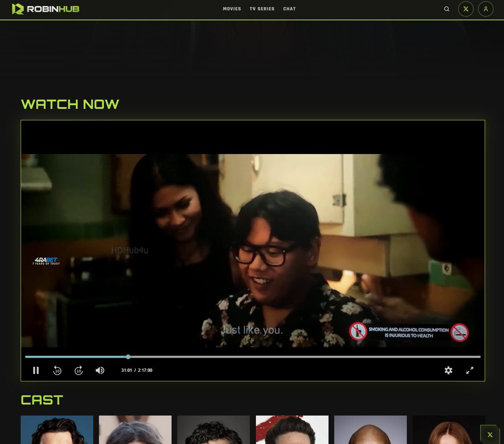The height and width of the screenshot is (444, 504).
Task: Open the Chat menu item
Action: pyautogui.click(x=289, y=9)
